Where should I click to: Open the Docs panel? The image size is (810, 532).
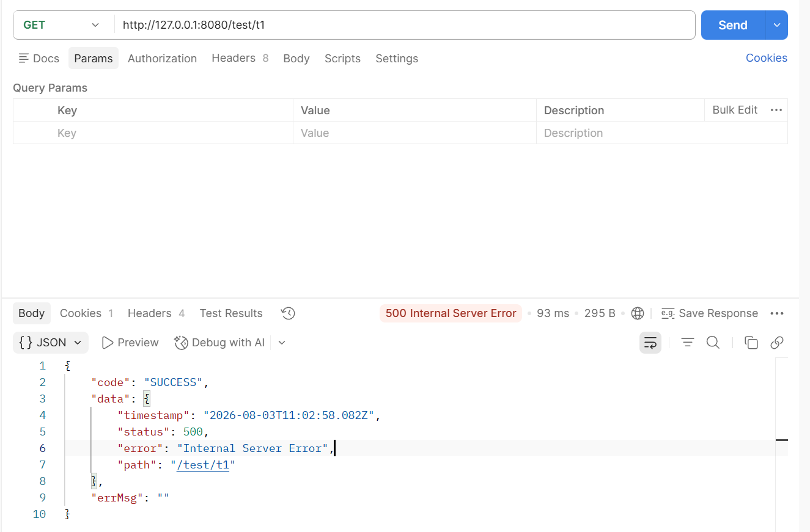pyautogui.click(x=39, y=59)
